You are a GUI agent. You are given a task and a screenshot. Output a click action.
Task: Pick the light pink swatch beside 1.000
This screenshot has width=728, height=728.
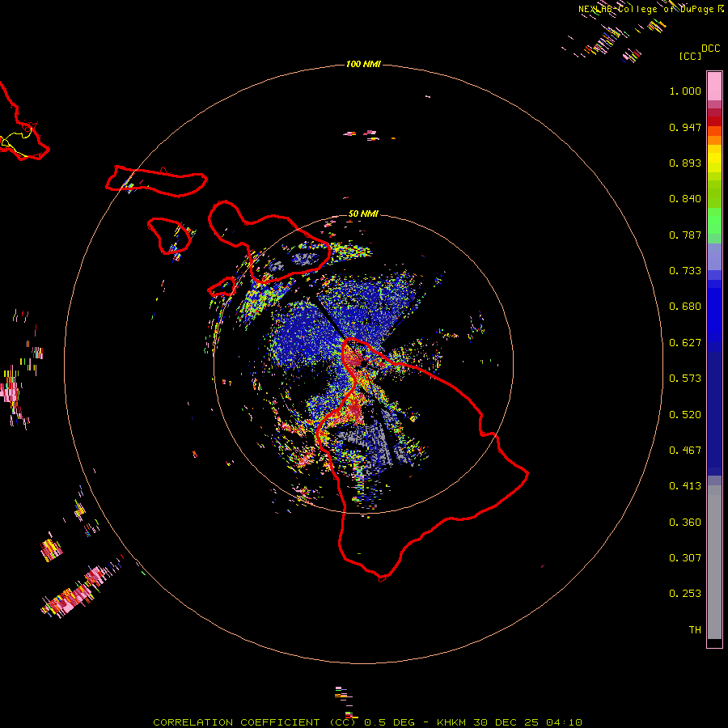pyautogui.click(x=714, y=87)
